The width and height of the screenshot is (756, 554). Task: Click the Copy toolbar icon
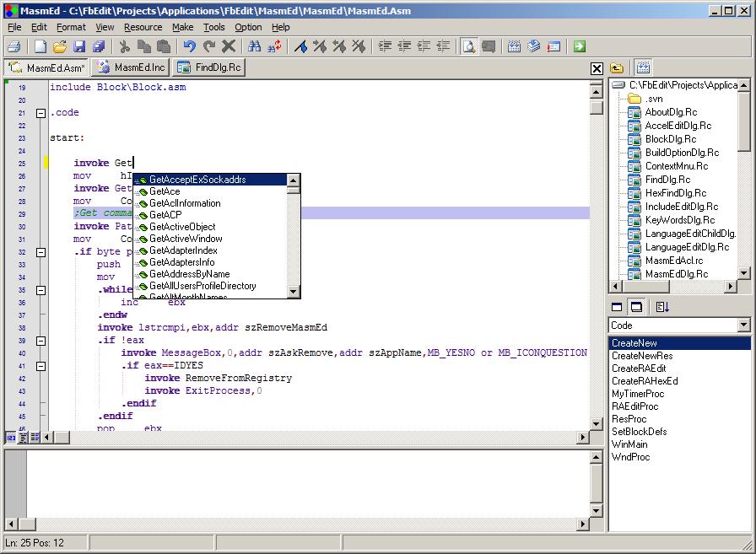point(143,46)
